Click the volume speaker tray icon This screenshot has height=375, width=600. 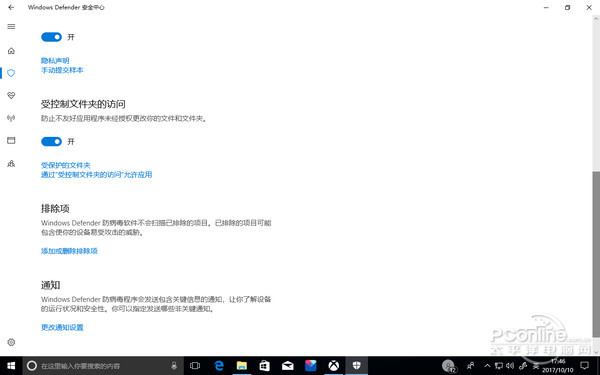point(510,366)
